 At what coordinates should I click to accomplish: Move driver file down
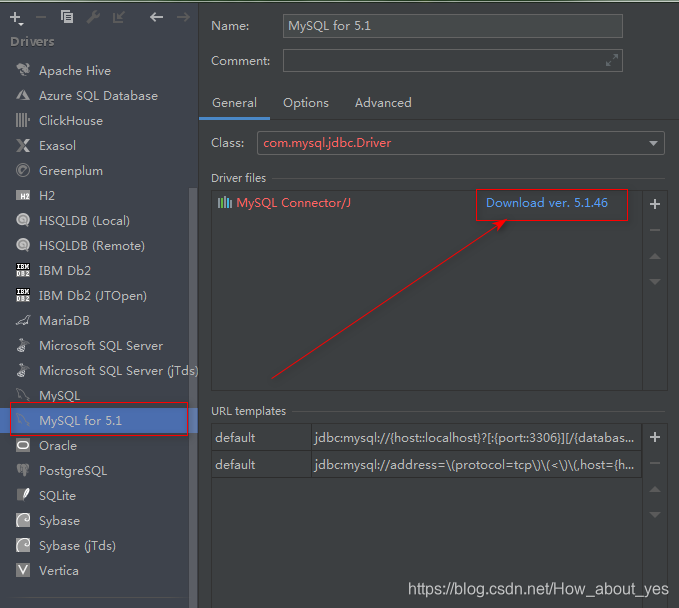655,282
